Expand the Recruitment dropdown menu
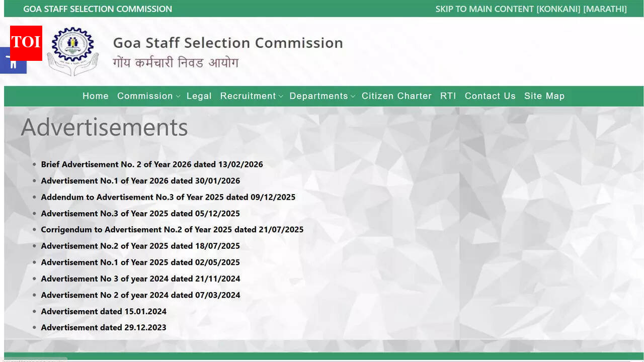Screen dimensions: 644x362 [249, 96]
